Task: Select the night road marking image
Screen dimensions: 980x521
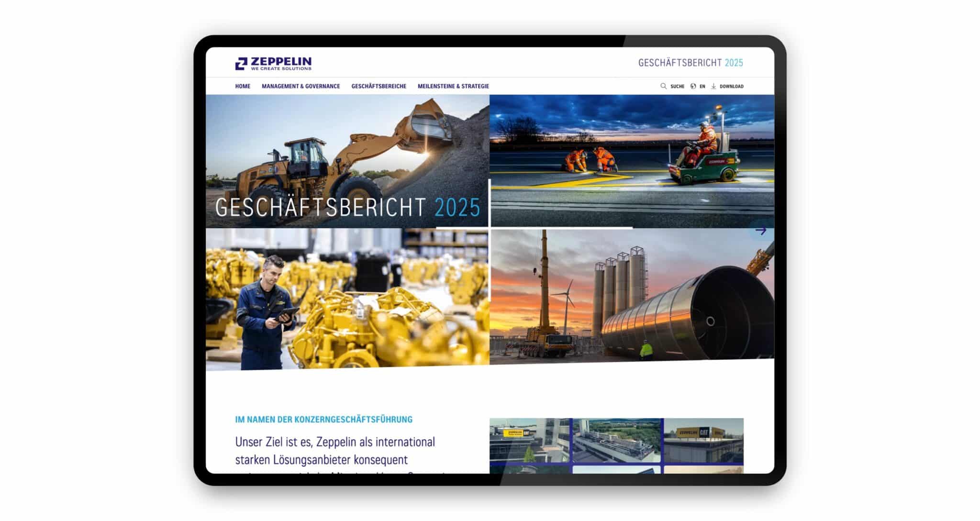Action: 632,161
